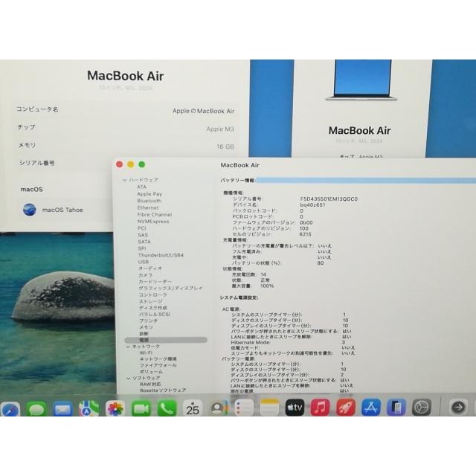Select Wi-Fi under network
Image resolution: width=476 pixels, height=476 pixels.
point(146,353)
